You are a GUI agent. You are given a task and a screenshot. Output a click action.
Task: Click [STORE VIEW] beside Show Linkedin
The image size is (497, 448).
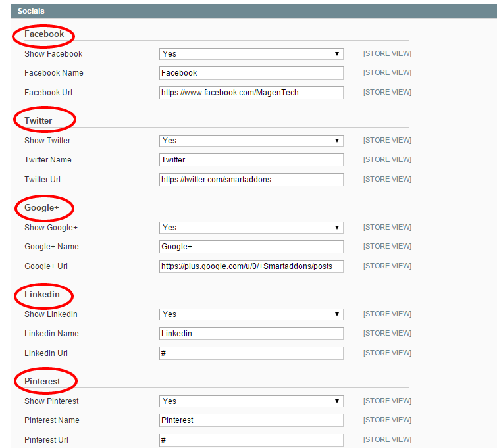tap(387, 314)
